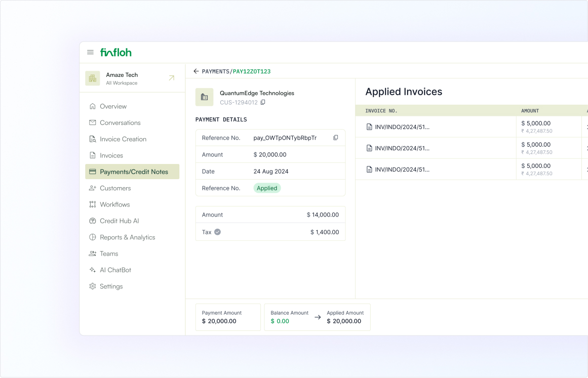Click PAYMENT DETAILS heading
Screen dimensions: 588x378
[221, 119]
